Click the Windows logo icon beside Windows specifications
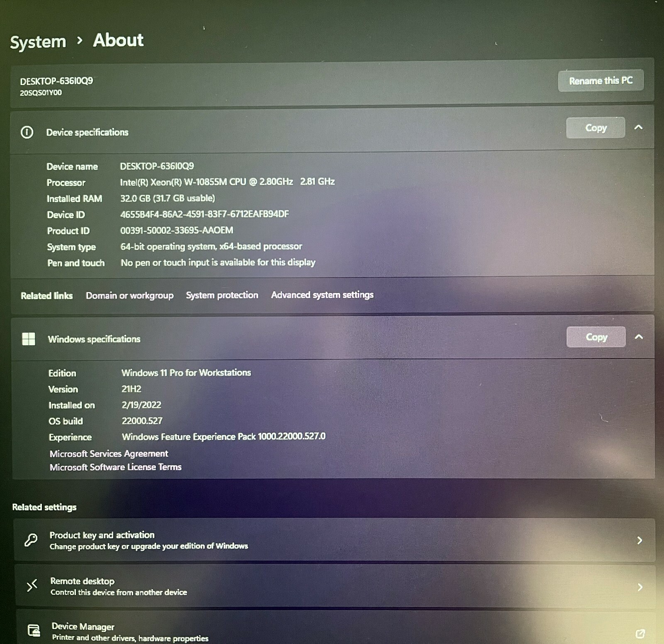Screen dimensions: 664x644 click(x=29, y=339)
